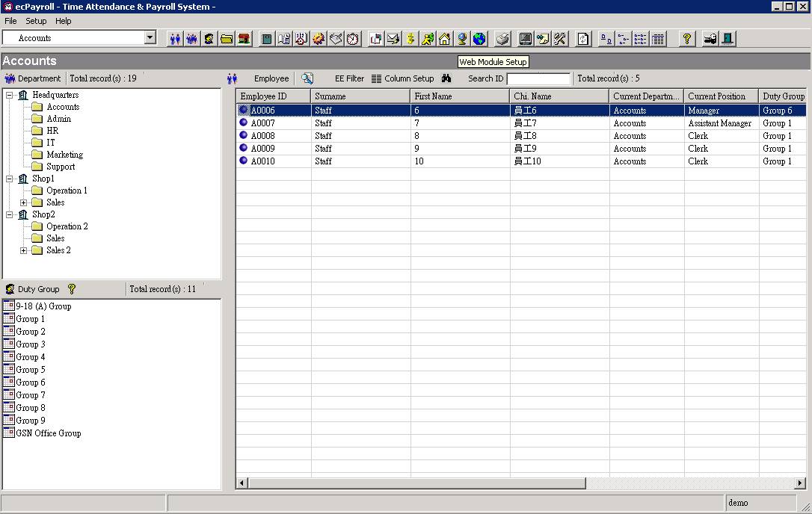Click the Department panel button
The image size is (812, 514).
click(33, 78)
